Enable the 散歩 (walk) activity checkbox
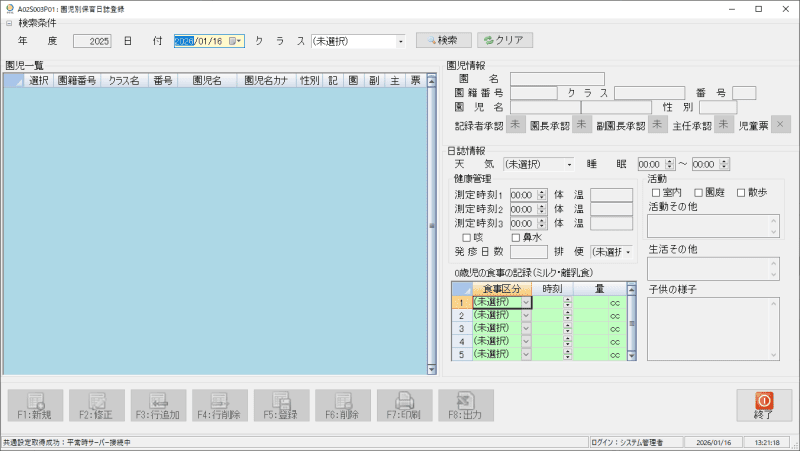The image size is (800, 451). point(741,192)
